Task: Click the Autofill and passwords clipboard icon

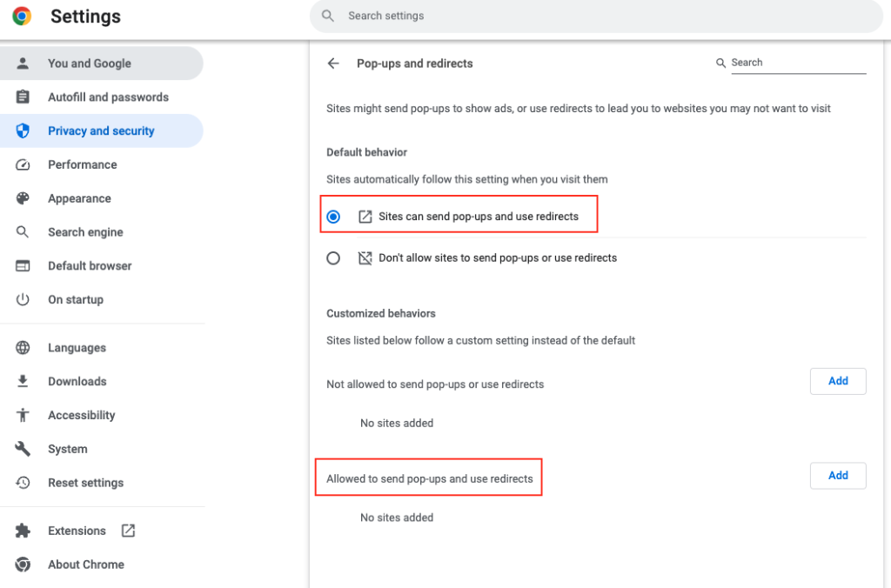Action: 23,97
